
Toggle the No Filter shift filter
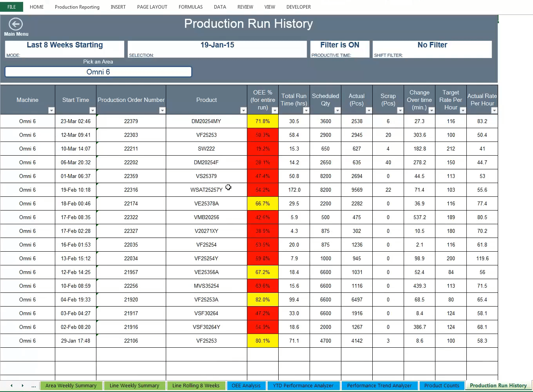coord(432,49)
